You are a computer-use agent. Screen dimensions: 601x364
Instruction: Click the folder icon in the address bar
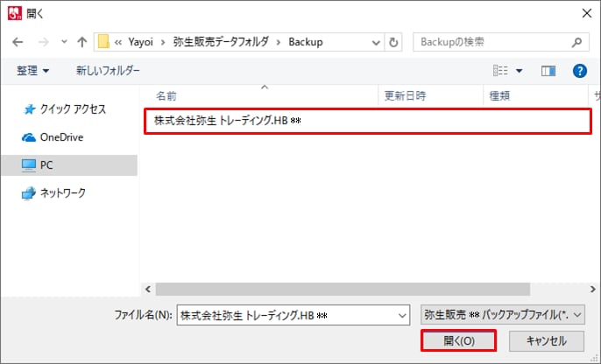coord(103,42)
